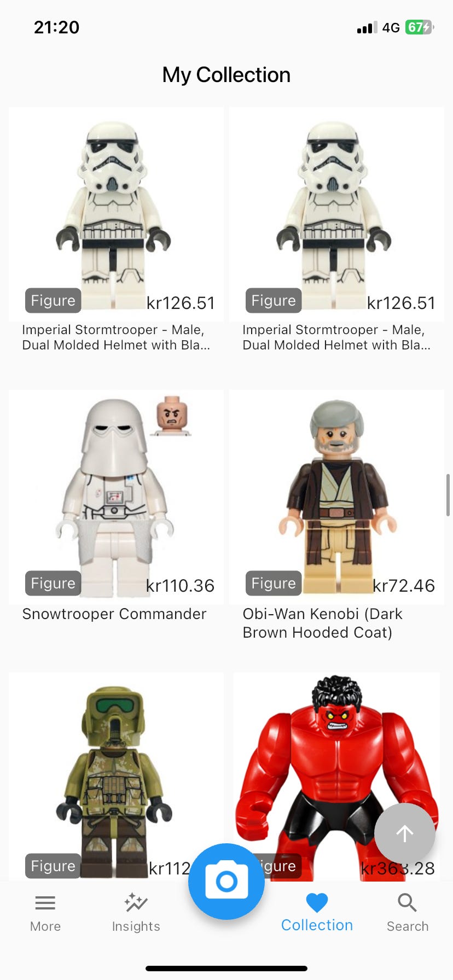Tap the scroll-to-top arrow button
The image size is (453, 980).
[x=405, y=833]
